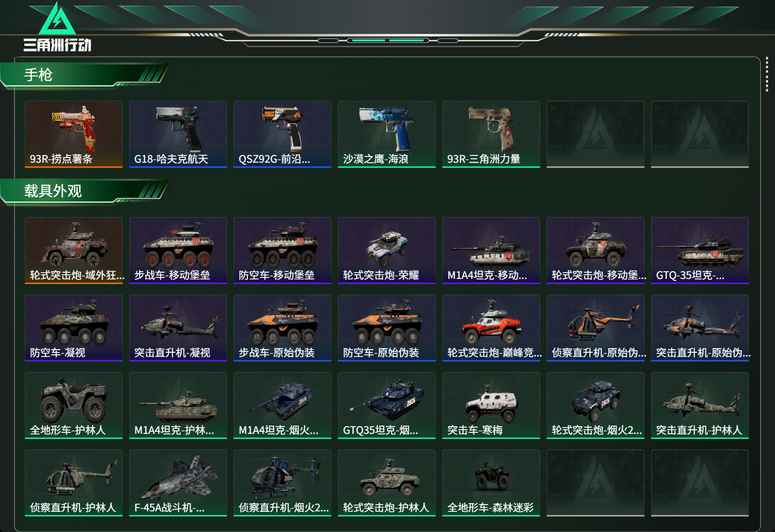Select the G18-哈夫克航天 pistol skin

[x=178, y=134]
